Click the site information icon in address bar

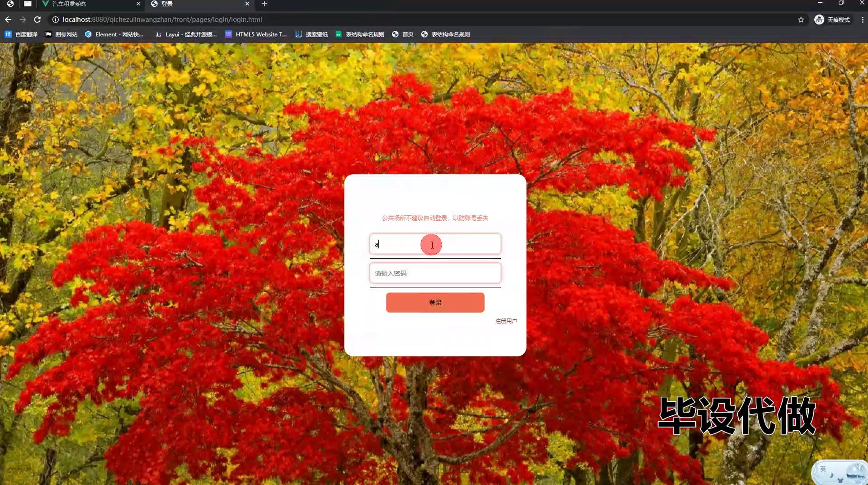click(x=55, y=19)
